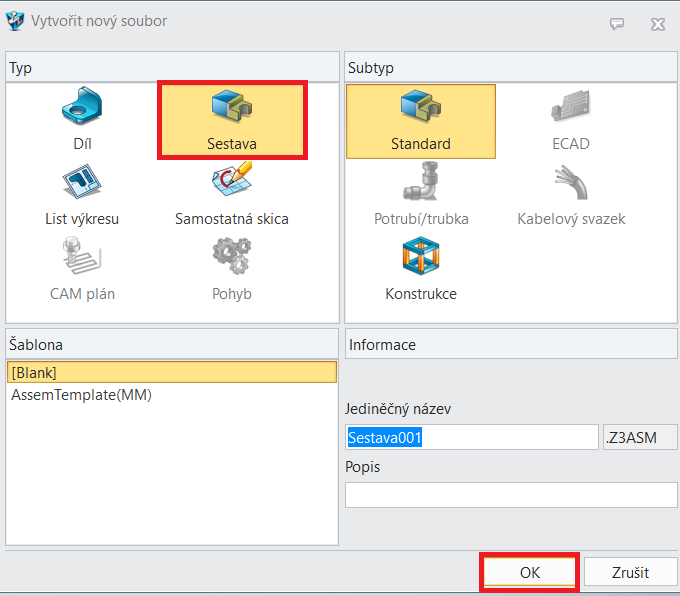This screenshot has height=596, width=680.
Task: Open the comment icon in the title bar
Action: (x=617, y=23)
